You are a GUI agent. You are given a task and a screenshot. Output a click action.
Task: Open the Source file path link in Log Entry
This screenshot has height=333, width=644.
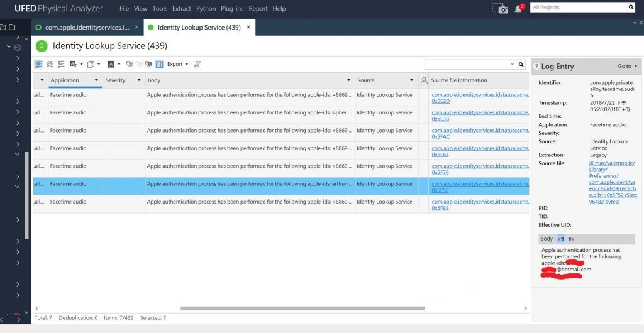tap(613, 182)
